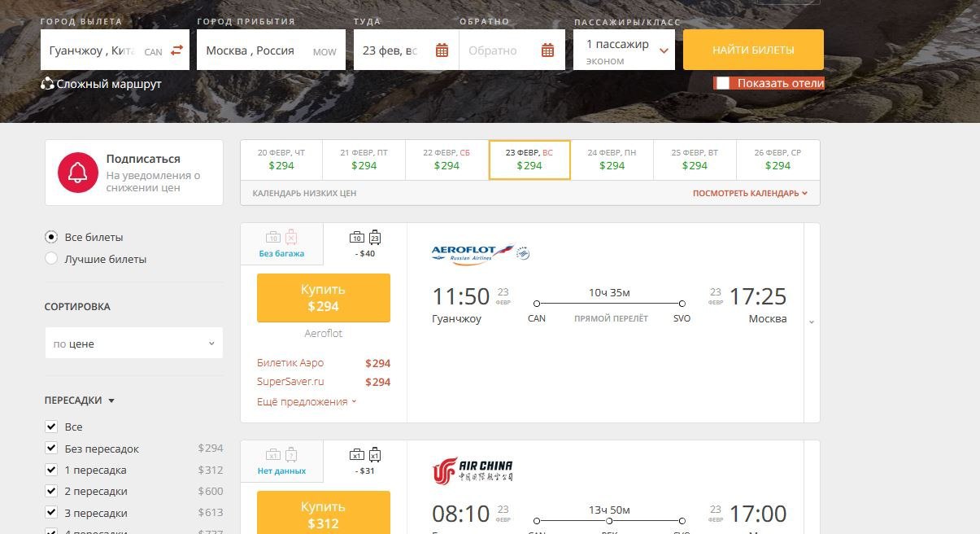Toggle the Все transfers checkbox
980x534 pixels.
51,427
